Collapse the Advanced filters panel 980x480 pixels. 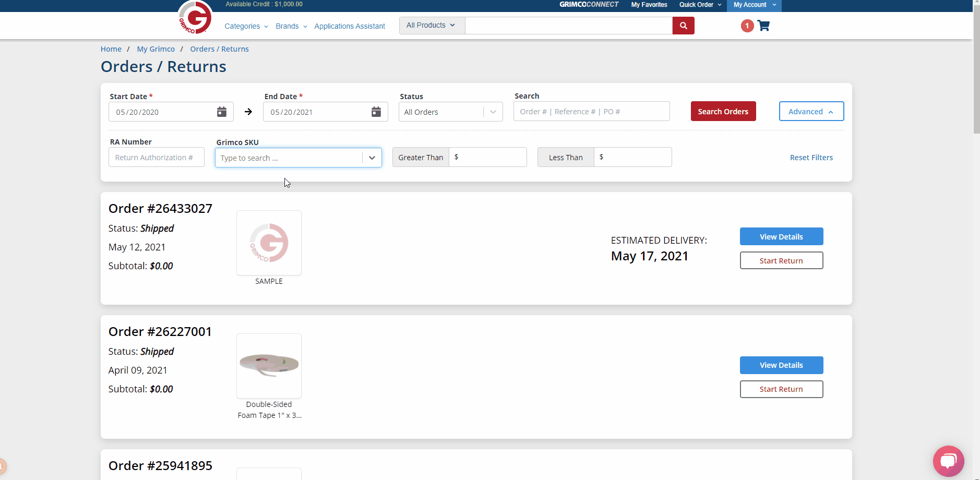pos(811,112)
